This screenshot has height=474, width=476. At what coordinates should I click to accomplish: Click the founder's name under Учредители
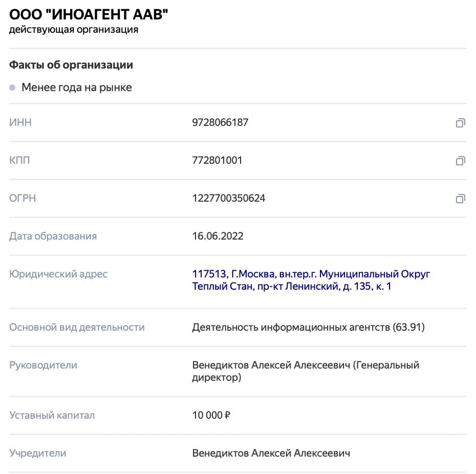pyautogui.click(x=271, y=454)
